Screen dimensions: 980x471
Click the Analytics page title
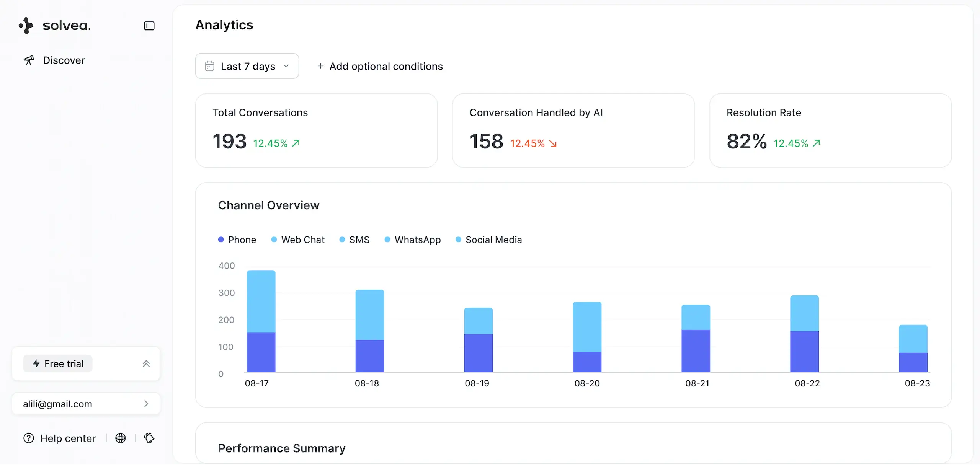(x=224, y=25)
